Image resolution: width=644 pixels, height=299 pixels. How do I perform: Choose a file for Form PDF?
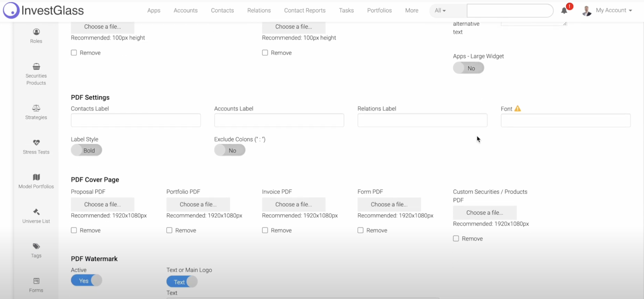coord(389,204)
